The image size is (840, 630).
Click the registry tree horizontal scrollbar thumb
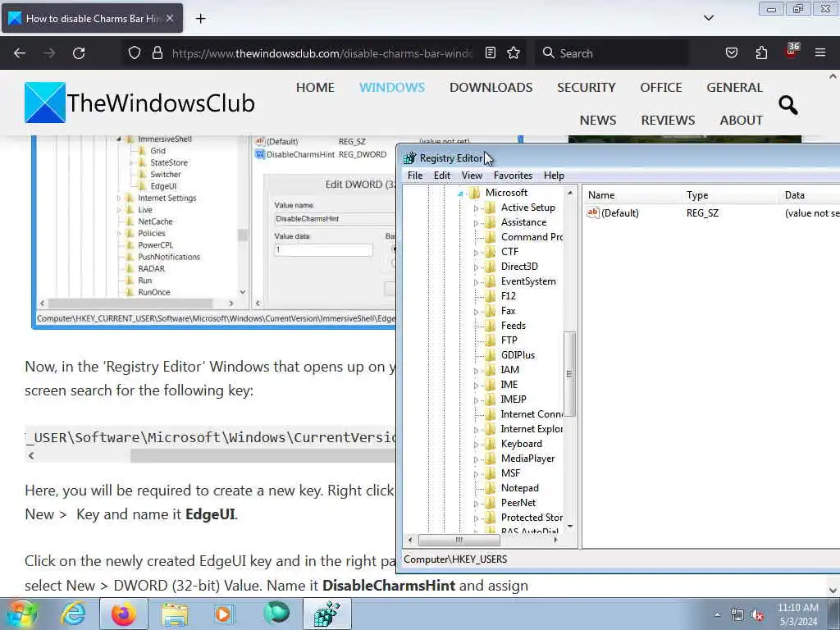(x=459, y=540)
